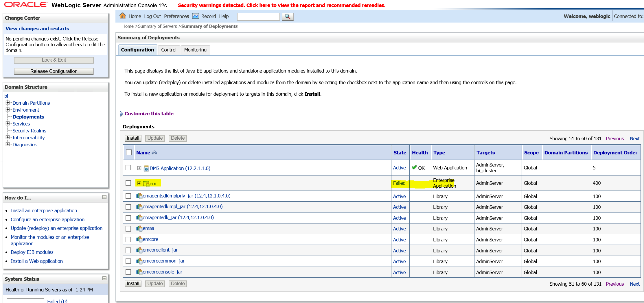
Task: Click the Lock & Edit button
Action: 54,60
